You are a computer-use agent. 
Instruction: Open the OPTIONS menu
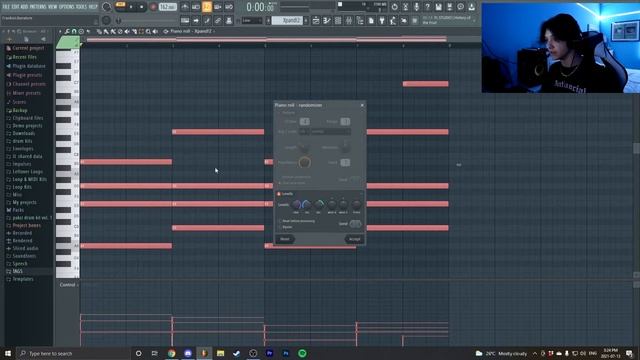click(x=67, y=7)
